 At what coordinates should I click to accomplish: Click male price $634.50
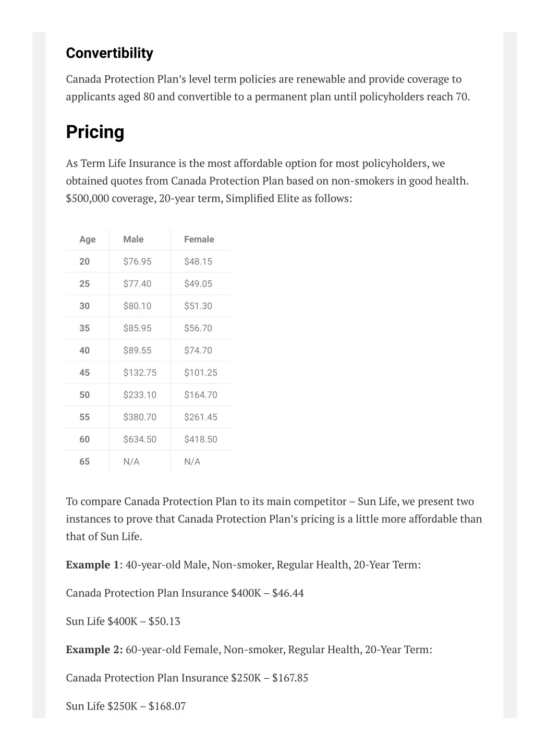click(140, 440)
